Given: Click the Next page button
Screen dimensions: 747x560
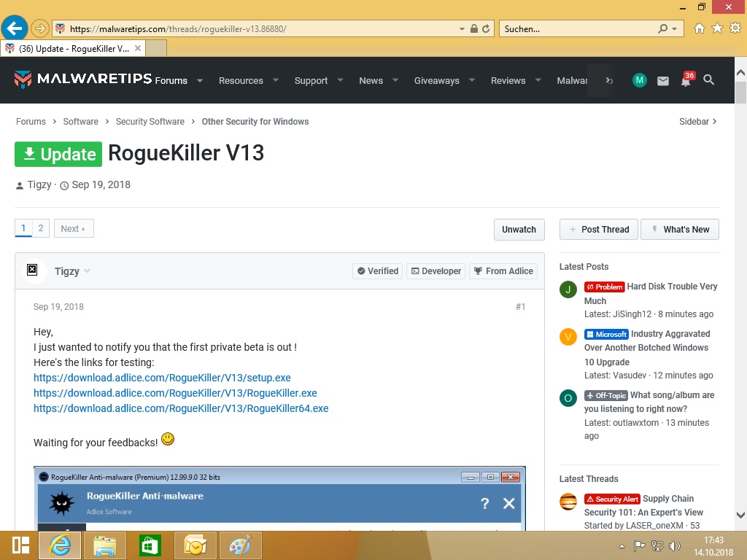Looking at the screenshot, I should point(74,228).
